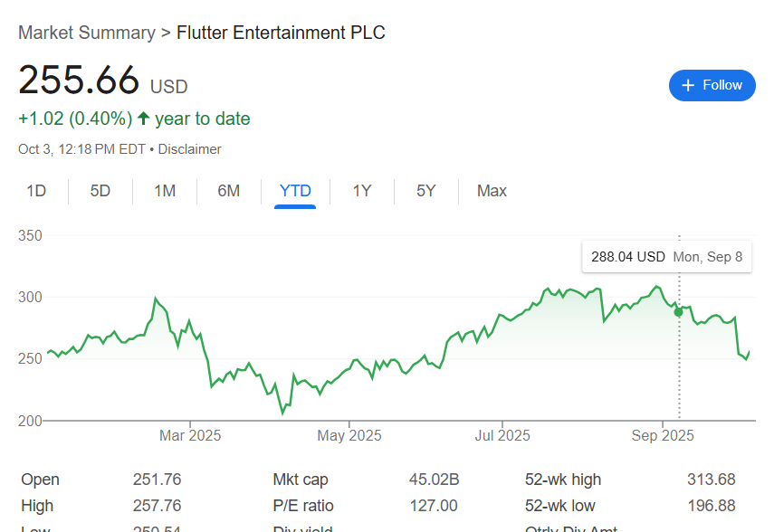Click the Follow button
This screenshot has height=532, width=774.
click(x=712, y=85)
